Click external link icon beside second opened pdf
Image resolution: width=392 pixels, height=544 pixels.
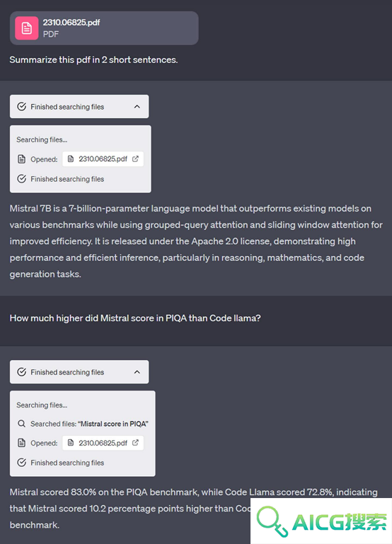click(x=136, y=443)
